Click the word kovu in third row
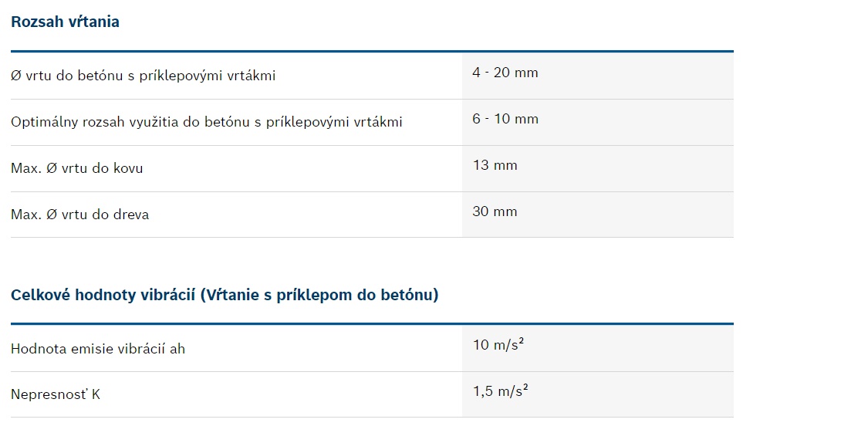The width and height of the screenshot is (868, 443). pyautogui.click(x=128, y=168)
